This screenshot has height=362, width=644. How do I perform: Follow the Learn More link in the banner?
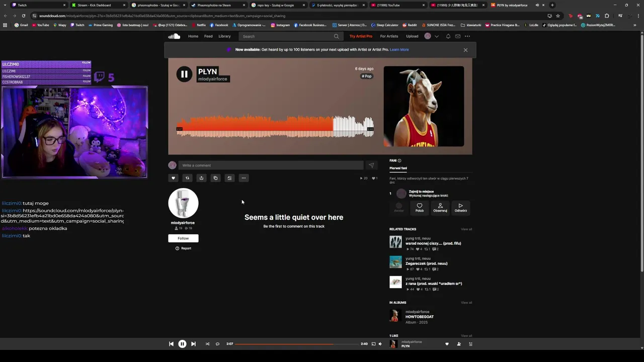[x=399, y=50]
